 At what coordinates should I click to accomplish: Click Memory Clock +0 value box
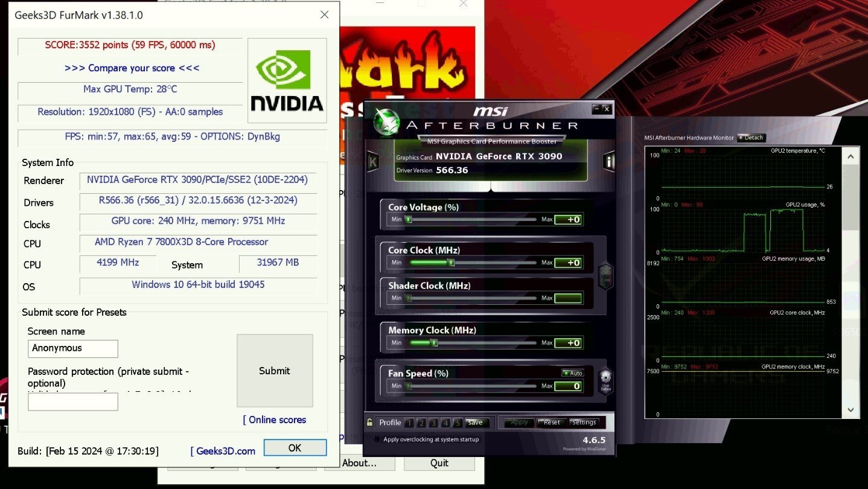569,343
